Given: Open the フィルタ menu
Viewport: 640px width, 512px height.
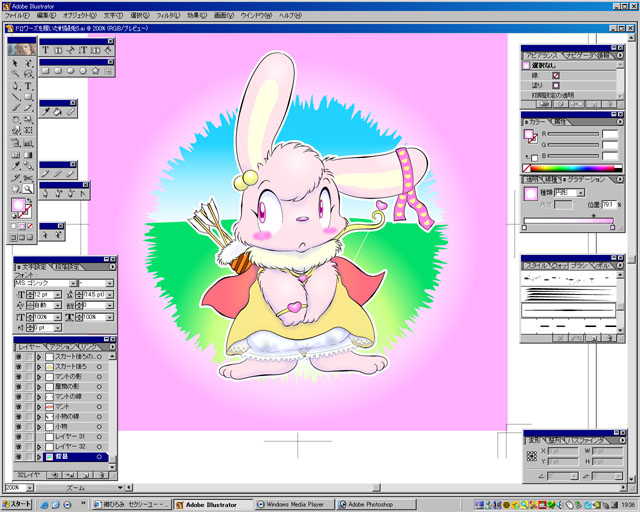Looking at the screenshot, I should coord(168,16).
